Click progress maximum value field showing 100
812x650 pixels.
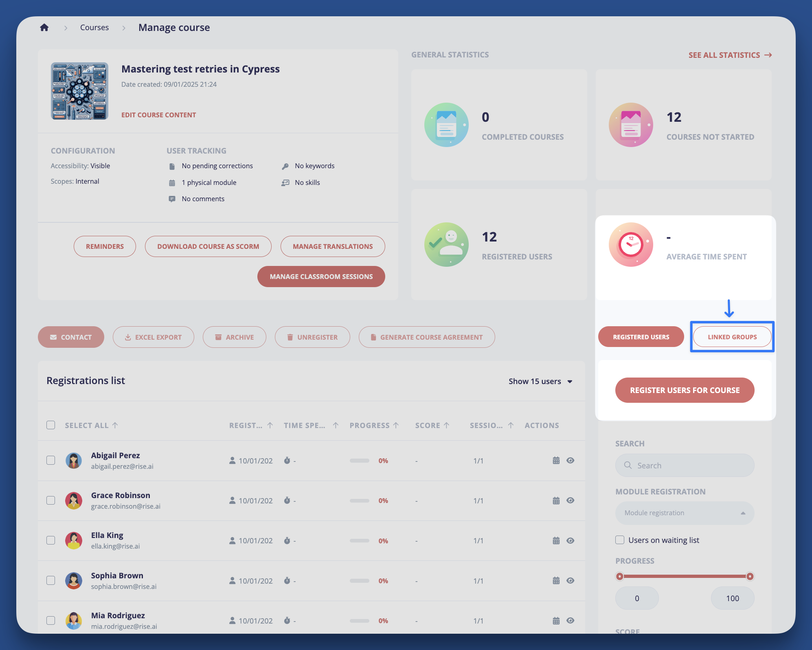(x=733, y=598)
